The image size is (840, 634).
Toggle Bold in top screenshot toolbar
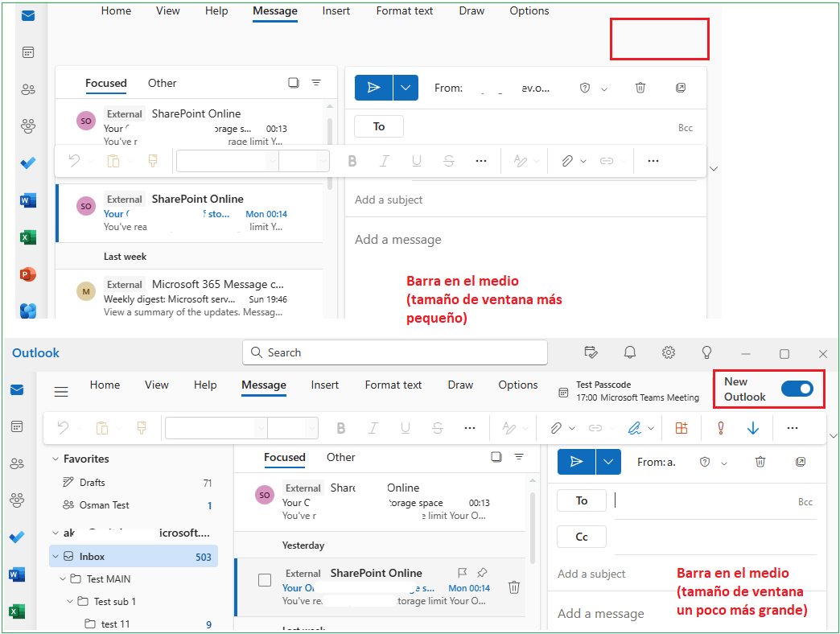pos(352,161)
